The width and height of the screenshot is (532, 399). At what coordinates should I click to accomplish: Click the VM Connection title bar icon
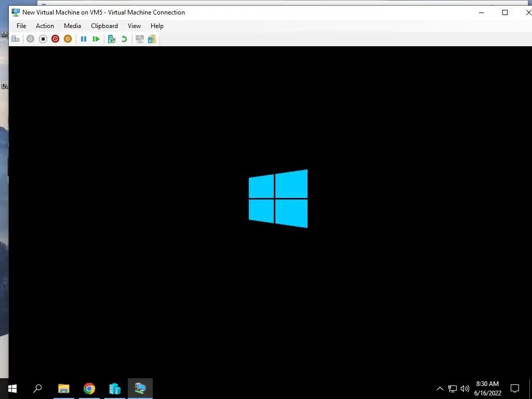point(16,12)
